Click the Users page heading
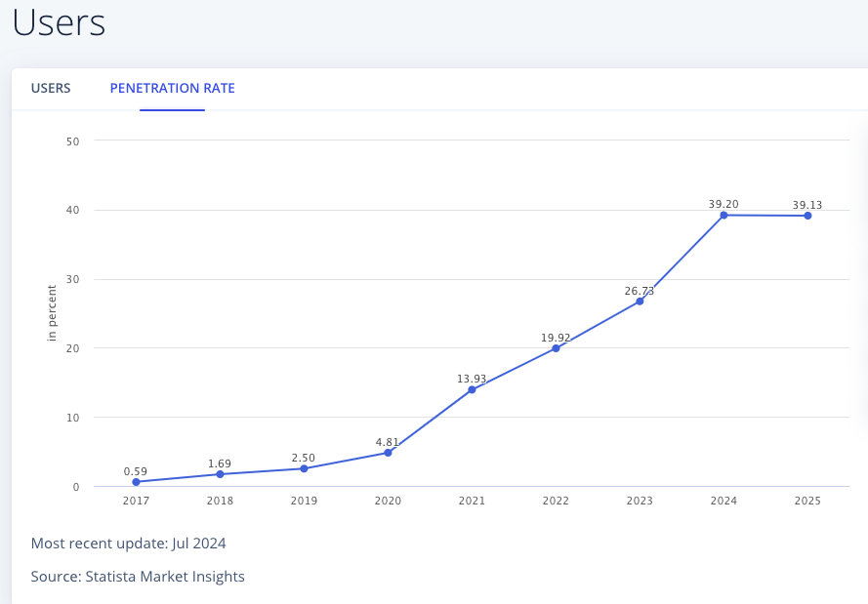This screenshot has height=604, width=868. click(59, 22)
